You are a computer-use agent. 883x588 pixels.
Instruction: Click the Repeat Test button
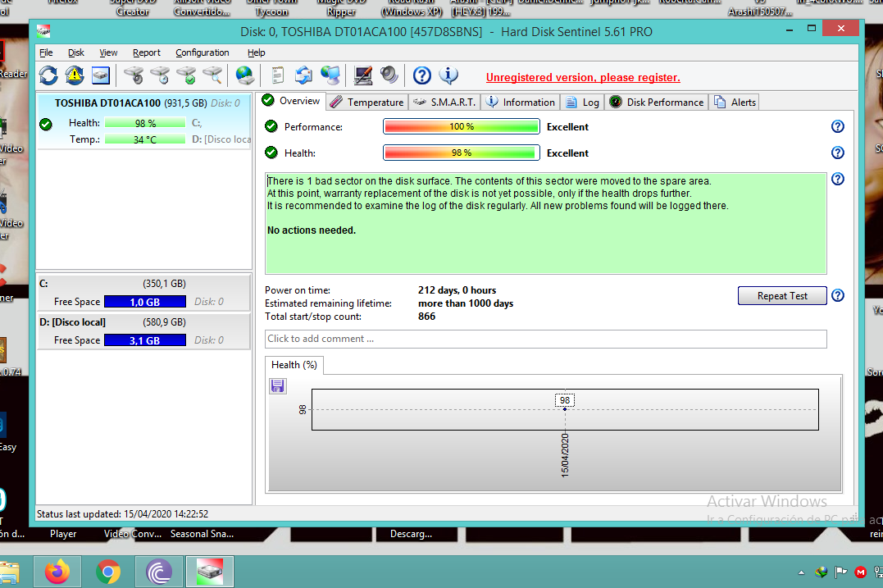(782, 296)
